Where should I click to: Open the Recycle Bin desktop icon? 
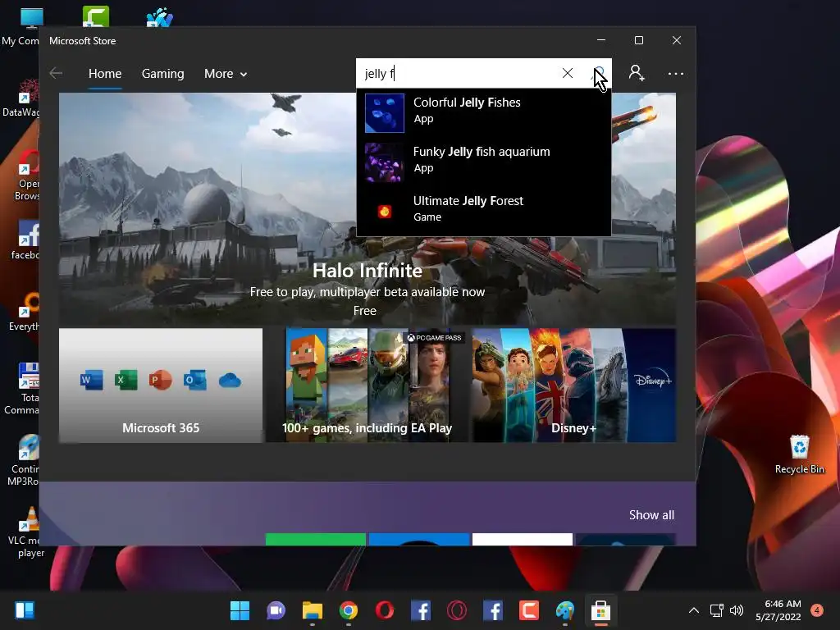pyautogui.click(x=799, y=454)
